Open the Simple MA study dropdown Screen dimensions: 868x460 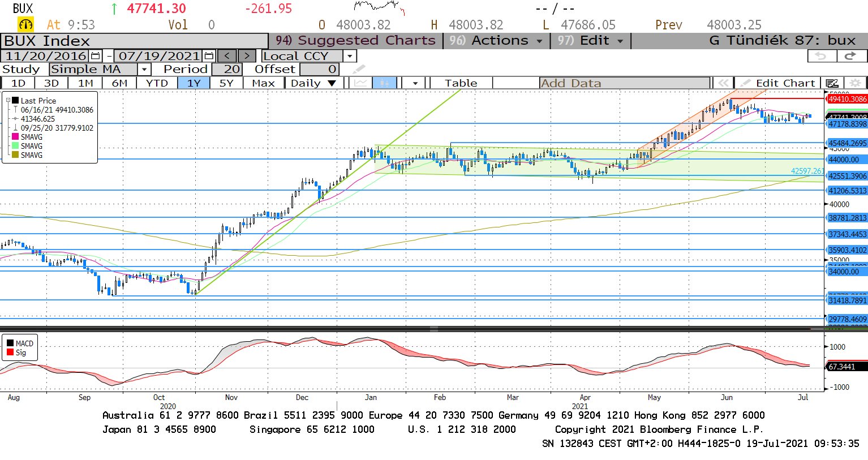coord(144,69)
